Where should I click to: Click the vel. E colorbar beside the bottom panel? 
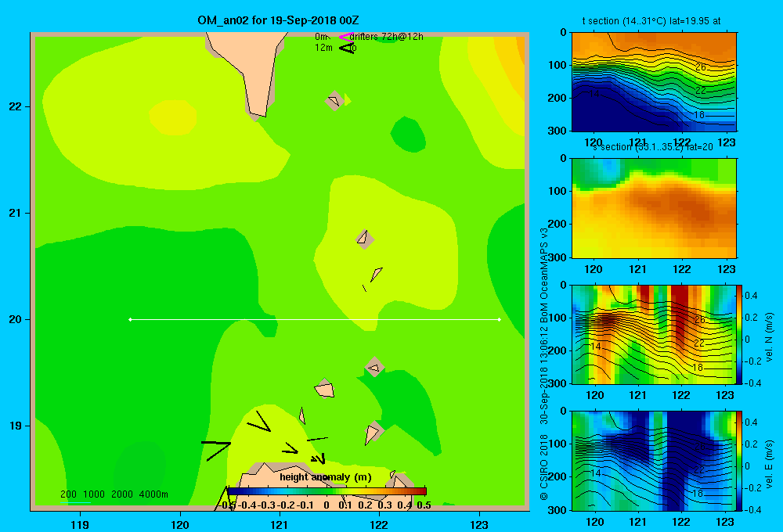739,461
